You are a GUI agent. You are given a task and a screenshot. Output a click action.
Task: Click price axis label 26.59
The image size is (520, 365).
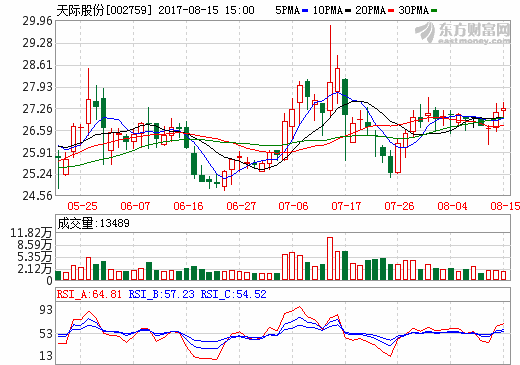(x=38, y=131)
